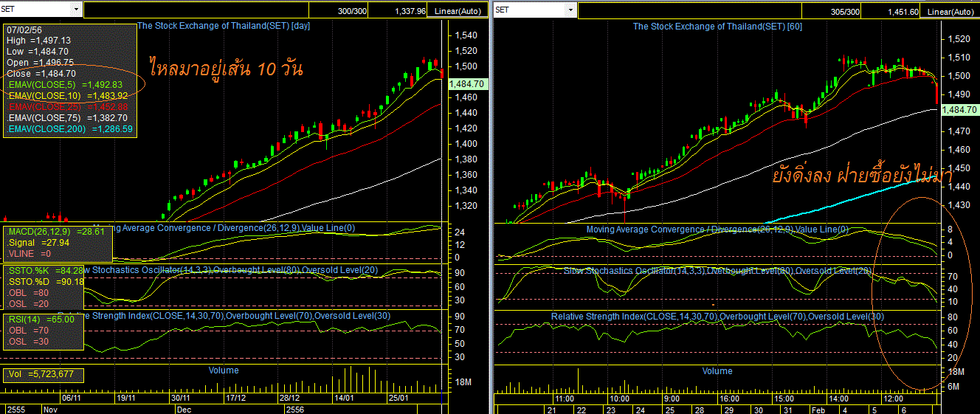Click the SSTO.%K =84.28 value
The image size is (980, 414).
click(46, 270)
